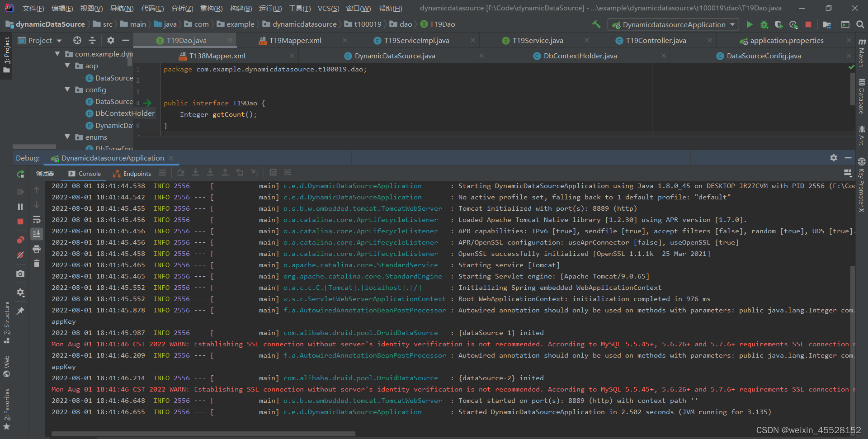This screenshot has height=439, width=868.
Task: Open run configuration dropdown DynamicdatasourceApplication
Action: point(674,24)
